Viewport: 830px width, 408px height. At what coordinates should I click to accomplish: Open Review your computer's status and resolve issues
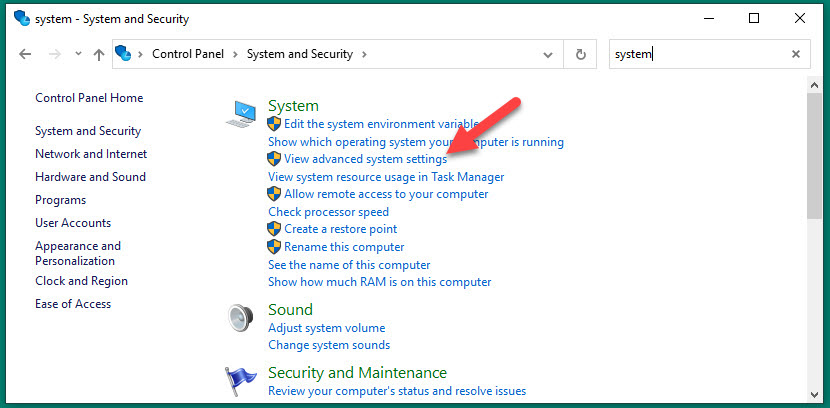coord(397,391)
